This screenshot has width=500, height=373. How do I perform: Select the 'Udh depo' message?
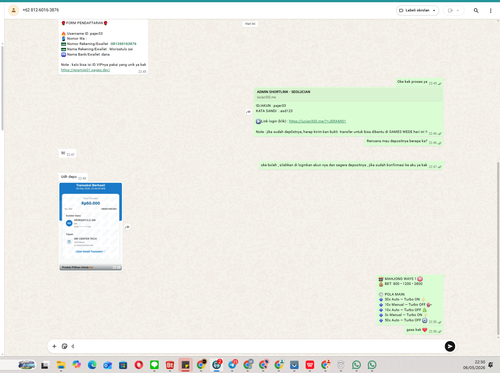point(73,177)
